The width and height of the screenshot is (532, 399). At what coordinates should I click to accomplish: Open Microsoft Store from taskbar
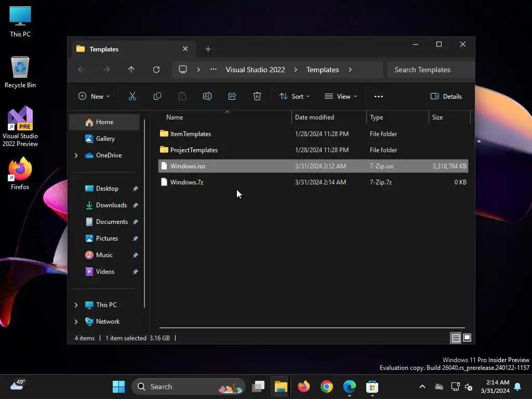pyautogui.click(x=372, y=387)
